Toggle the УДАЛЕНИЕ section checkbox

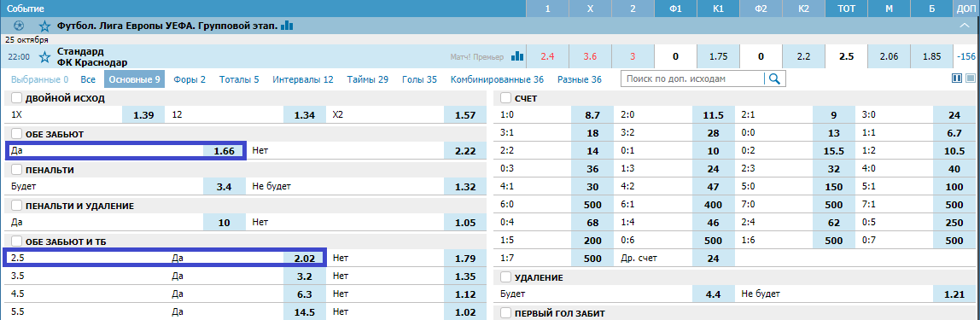point(506,276)
